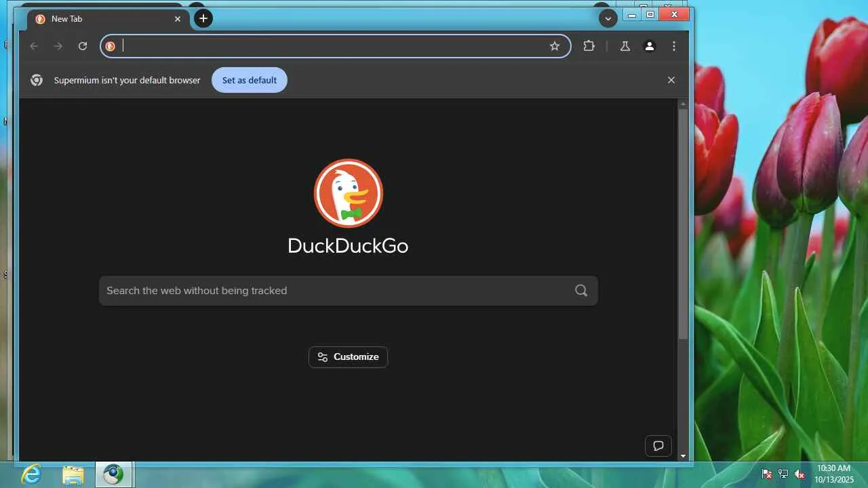Image resolution: width=868 pixels, height=488 pixels.
Task: Click the Chromium logo in the infobar
Action: (37, 80)
